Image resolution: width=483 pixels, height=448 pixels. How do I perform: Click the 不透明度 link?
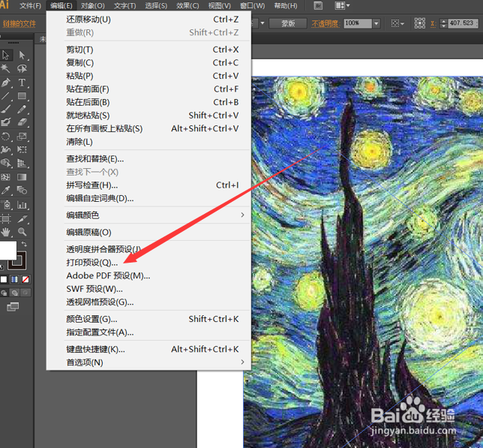[325, 23]
